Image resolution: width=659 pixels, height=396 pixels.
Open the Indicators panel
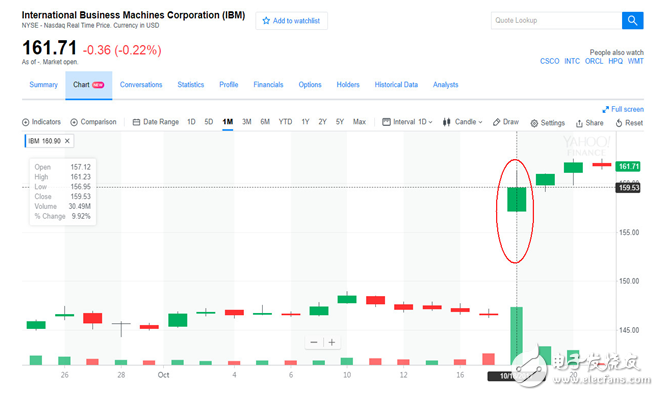coord(41,122)
